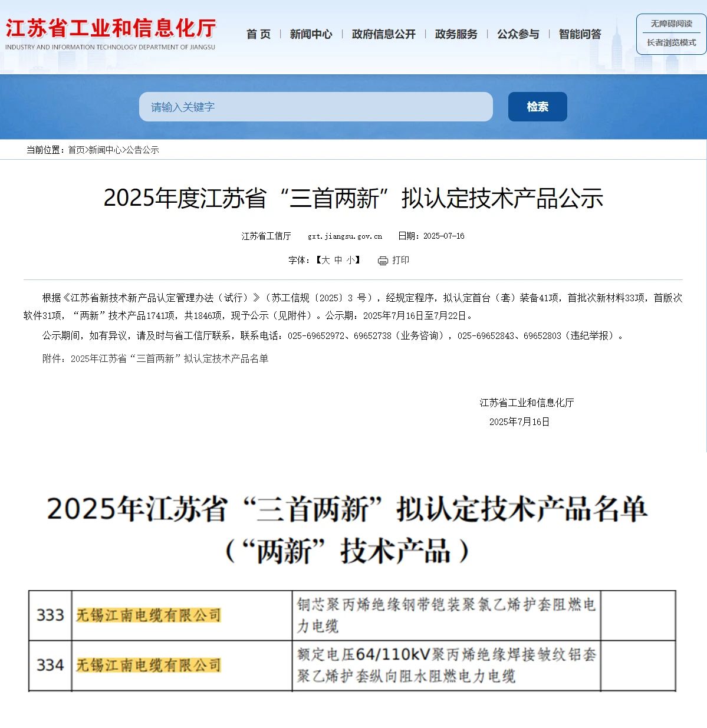Click highlighted 无锡江南电缆有限公司 in row 333
707x728 pixels.
[149, 615]
